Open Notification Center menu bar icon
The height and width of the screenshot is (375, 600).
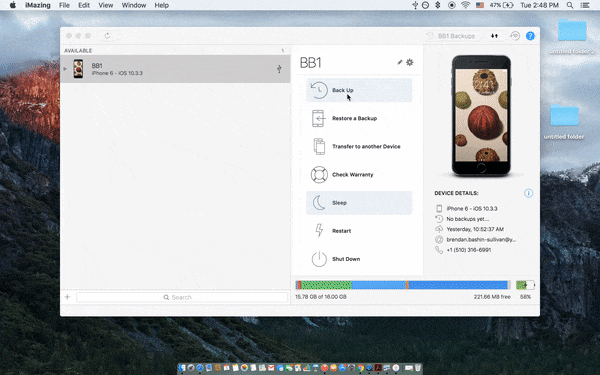coord(585,5)
